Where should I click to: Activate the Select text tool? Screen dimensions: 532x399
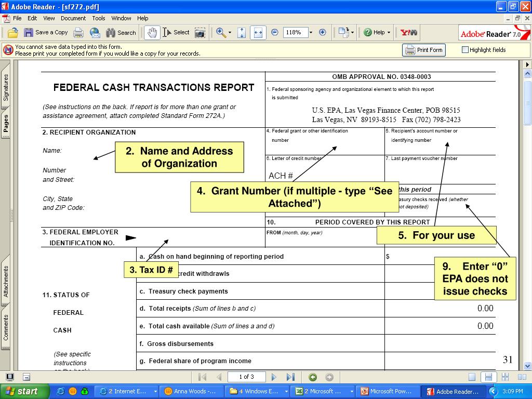[176, 33]
